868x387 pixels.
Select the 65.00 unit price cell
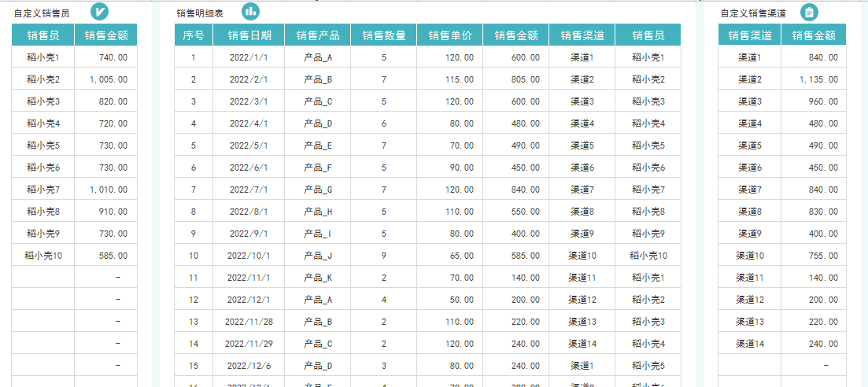pyautogui.click(x=450, y=255)
